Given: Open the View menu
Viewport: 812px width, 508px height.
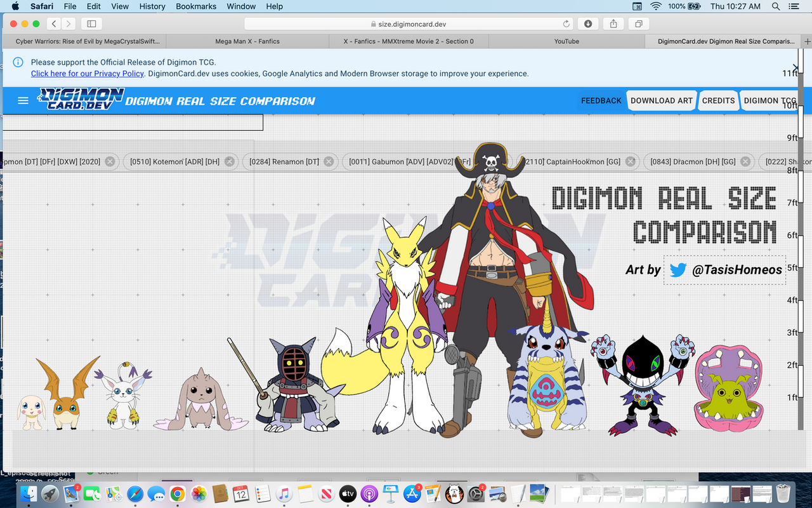Looking at the screenshot, I should (x=120, y=6).
